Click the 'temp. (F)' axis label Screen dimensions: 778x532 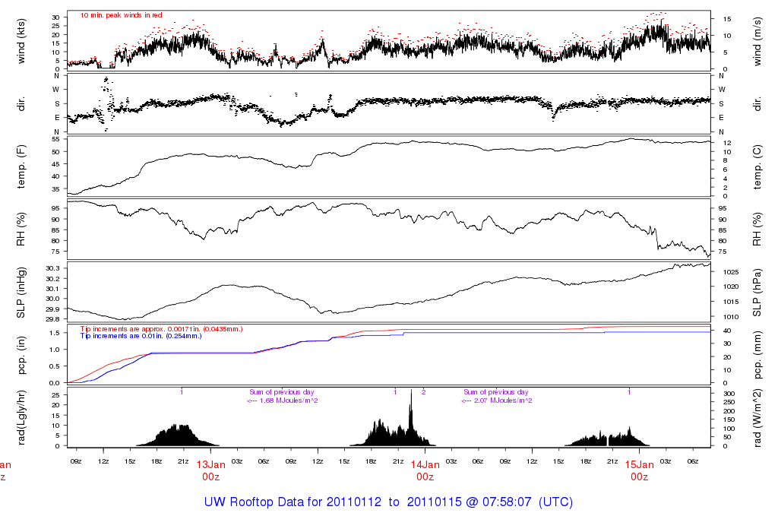click(21, 166)
